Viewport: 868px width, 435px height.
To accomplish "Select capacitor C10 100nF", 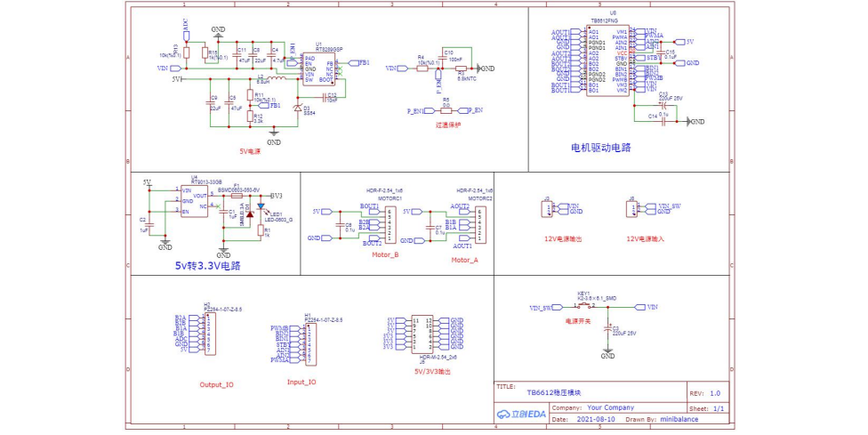I will 441,58.
